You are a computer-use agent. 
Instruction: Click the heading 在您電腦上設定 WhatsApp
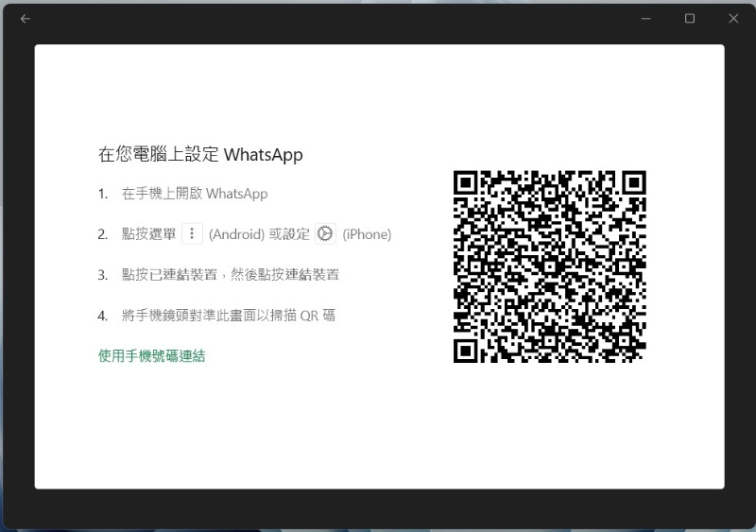(x=200, y=155)
